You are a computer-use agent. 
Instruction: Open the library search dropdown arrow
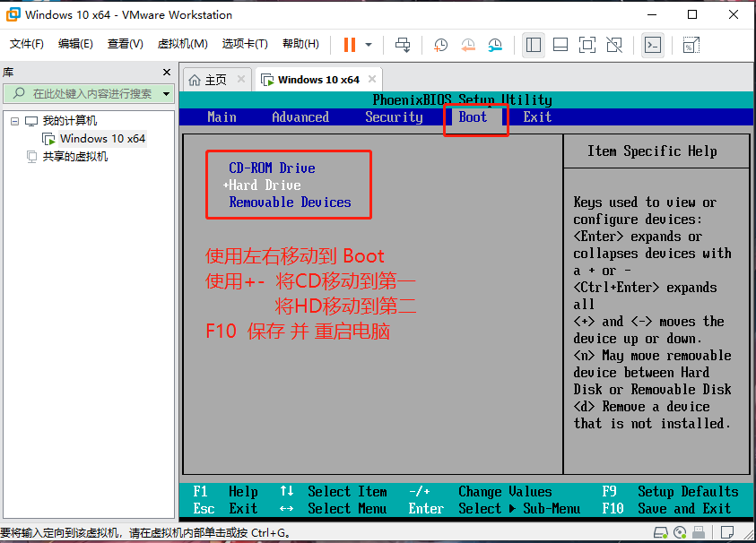[x=166, y=93]
